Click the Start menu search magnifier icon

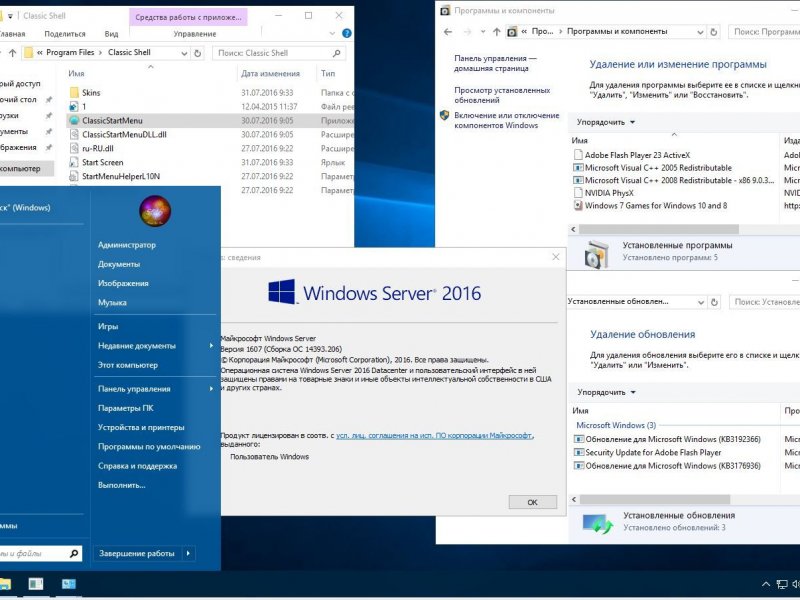[x=74, y=553]
